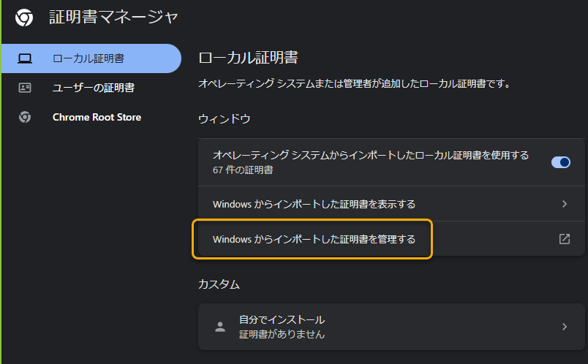588x364 pixels.
Task: Open Windows からインポートした証明書を管理する
Action: point(314,239)
